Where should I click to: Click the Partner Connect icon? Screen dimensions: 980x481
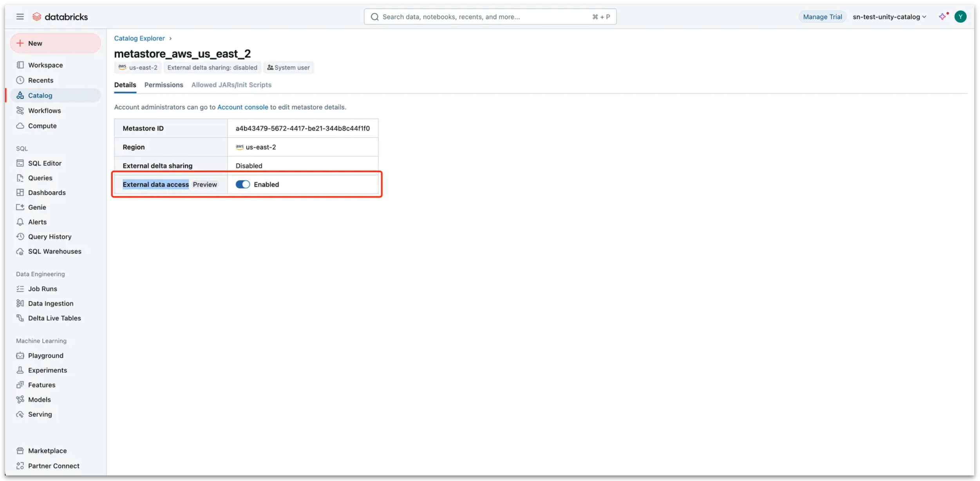(20, 466)
